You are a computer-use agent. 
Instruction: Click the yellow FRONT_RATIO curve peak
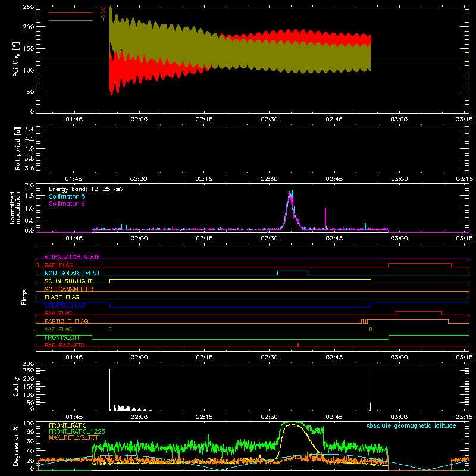[x=292, y=424]
